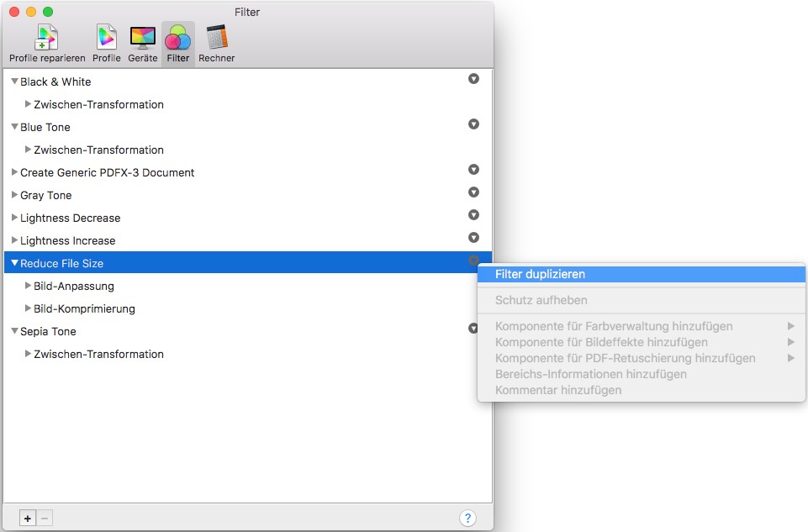The image size is (808, 532).
Task: Open the Geräte section
Action: (x=141, y=38)
